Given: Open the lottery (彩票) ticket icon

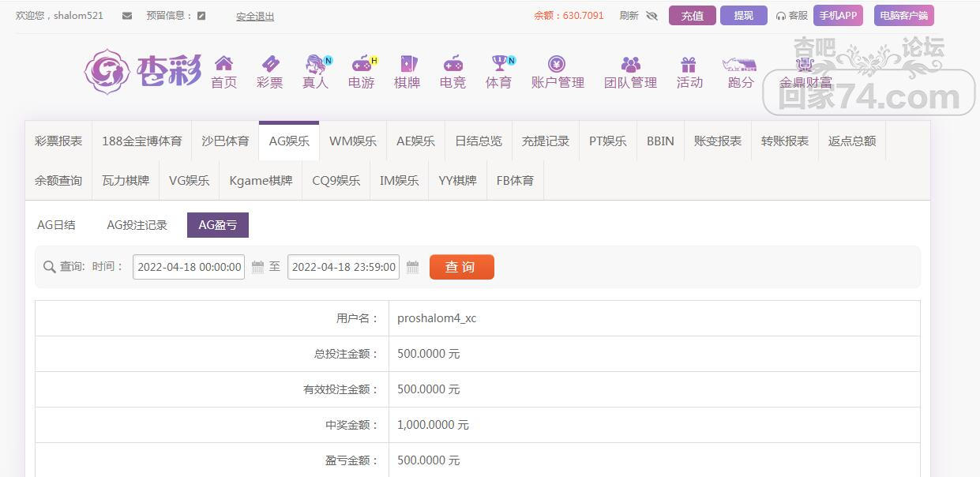Looking at the screenshot, I should click(x=269, y=64).
